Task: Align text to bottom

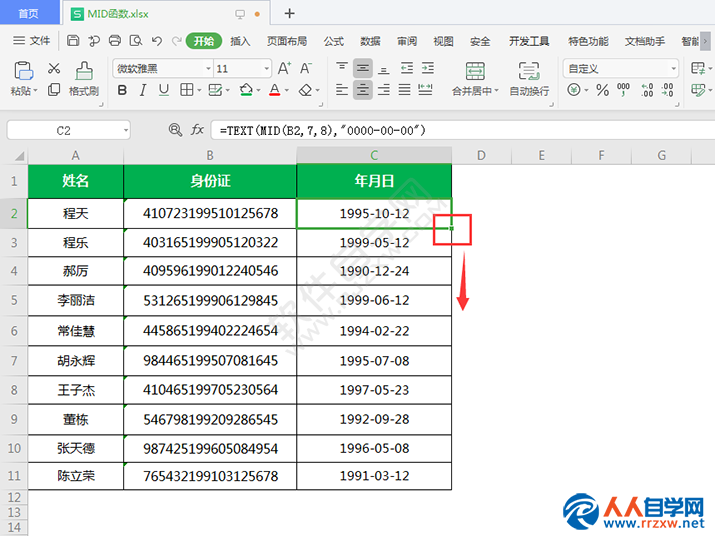Action: tap(384, 68)
